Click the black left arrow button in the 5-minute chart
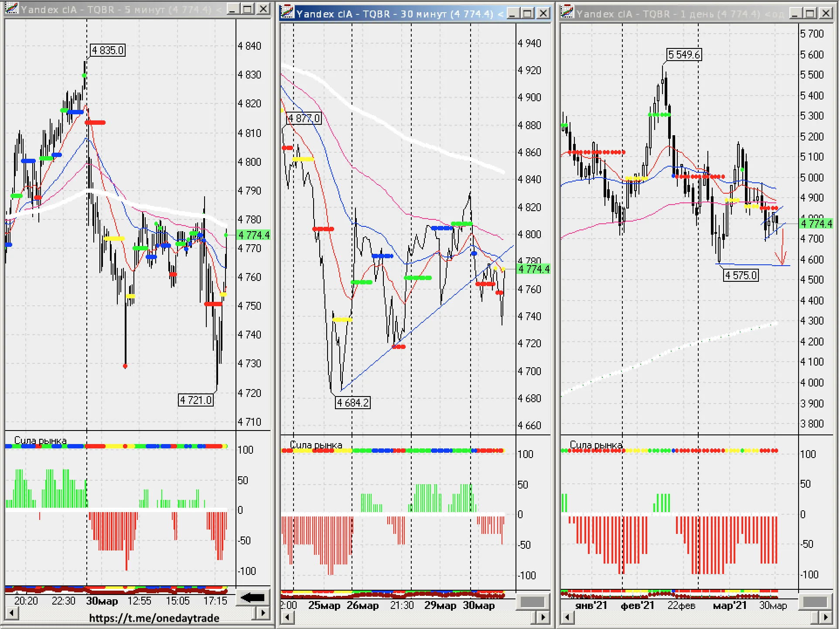 tap(253, 598)
